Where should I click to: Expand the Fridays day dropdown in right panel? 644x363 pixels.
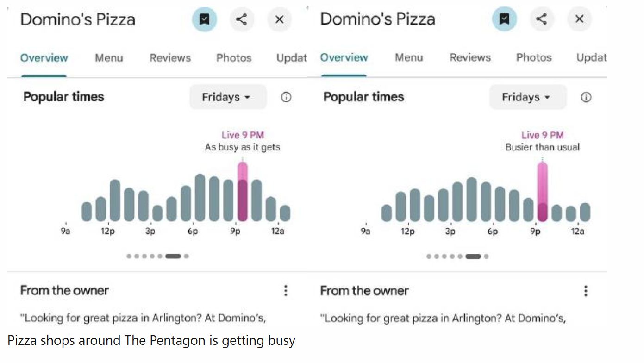click(x=527, y=97)
